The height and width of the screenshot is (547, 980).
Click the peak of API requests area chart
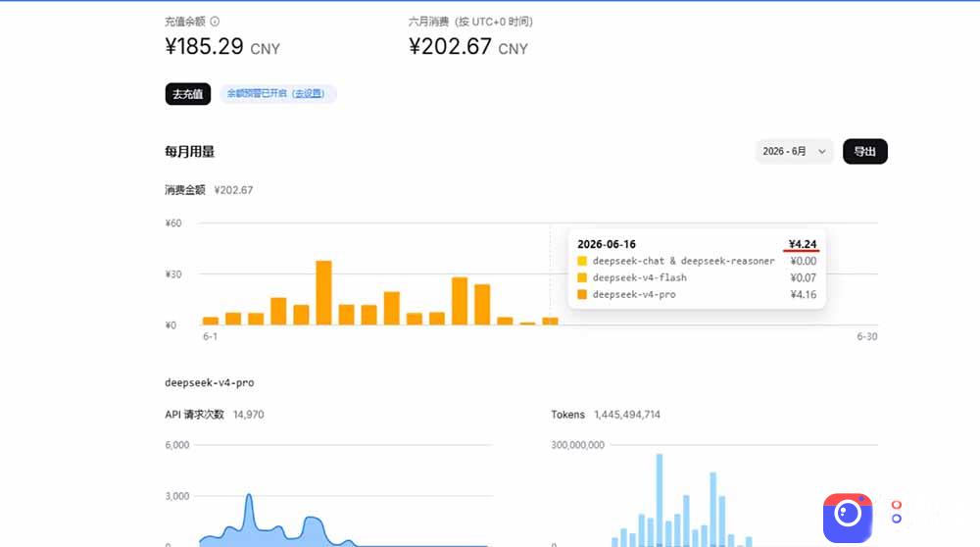pos(249,496)
